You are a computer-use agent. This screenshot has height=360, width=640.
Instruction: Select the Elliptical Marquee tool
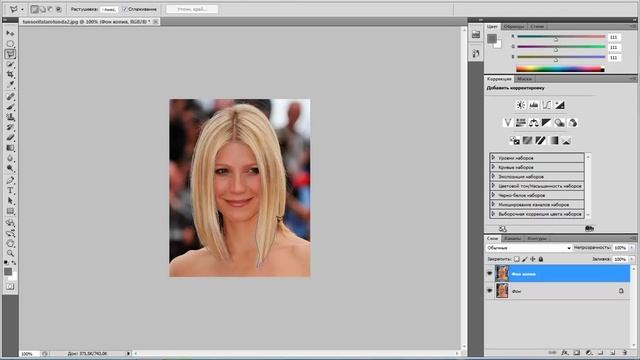pos(10,43)
